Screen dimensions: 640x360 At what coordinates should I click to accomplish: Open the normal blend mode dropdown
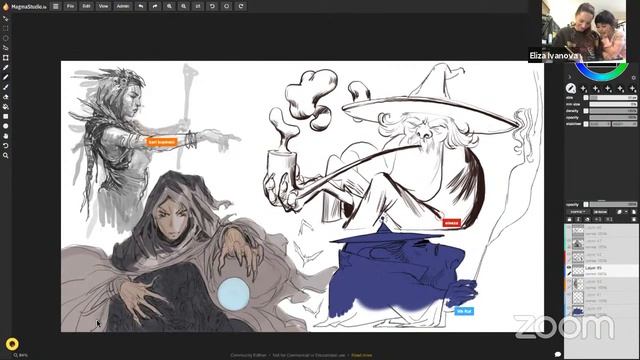tap(578, 212)
